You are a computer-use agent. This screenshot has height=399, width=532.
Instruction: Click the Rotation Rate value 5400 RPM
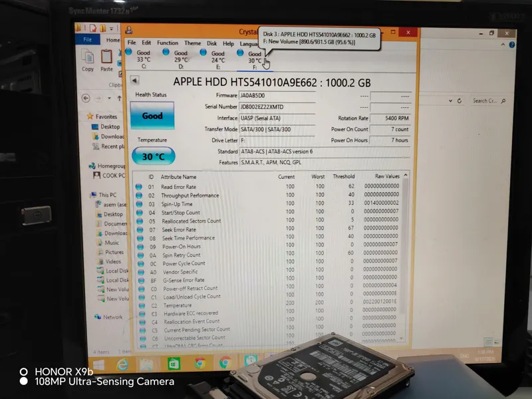pyautogui.click(x=390, y=118)
